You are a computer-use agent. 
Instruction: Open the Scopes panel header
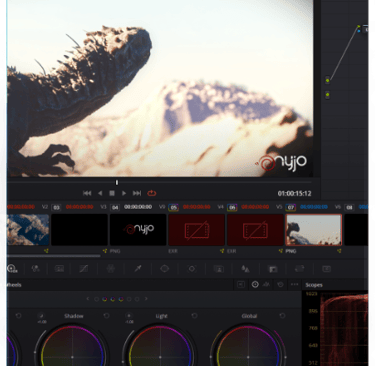click(314, 285)
